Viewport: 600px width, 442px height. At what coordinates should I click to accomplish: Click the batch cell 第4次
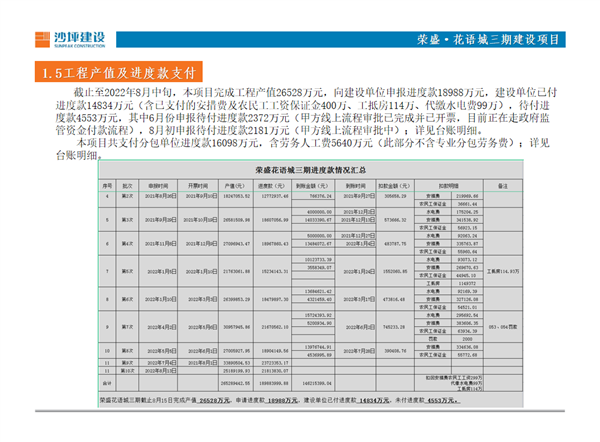click(127, 244)
